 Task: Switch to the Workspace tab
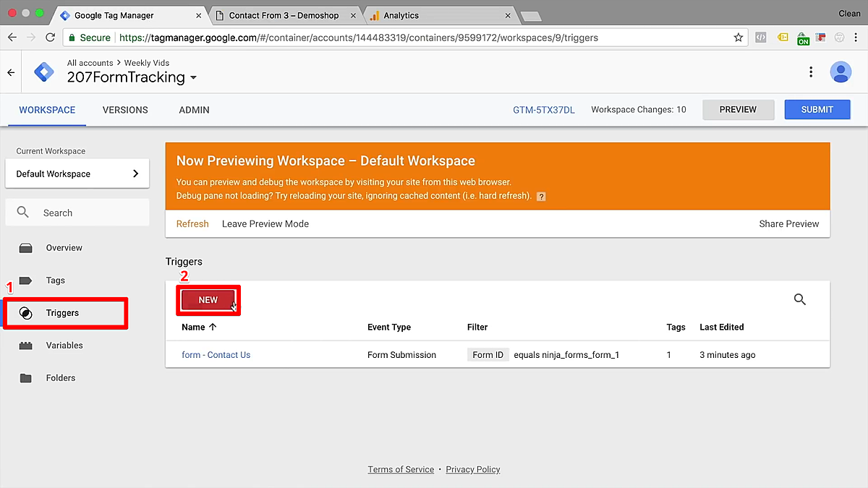[x=47, y=110]
